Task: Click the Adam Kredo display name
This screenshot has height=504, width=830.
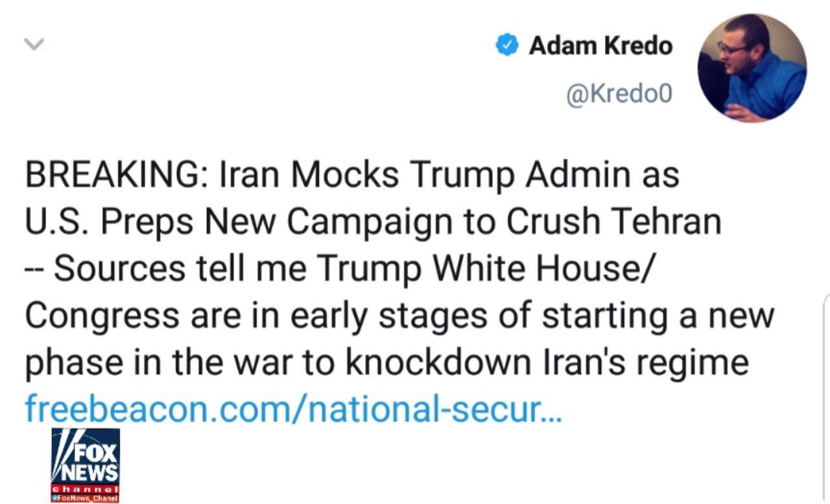Action: click(x=600, y=45)
